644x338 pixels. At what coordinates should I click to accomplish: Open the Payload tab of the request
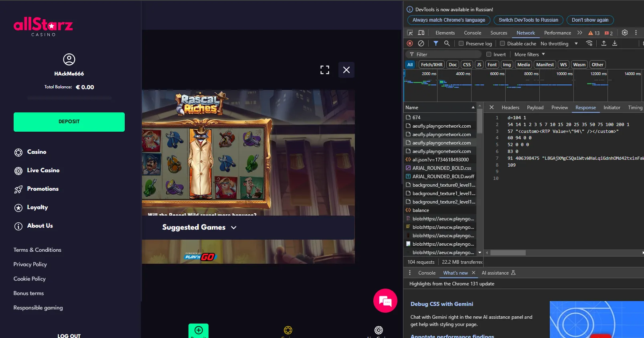535,108
